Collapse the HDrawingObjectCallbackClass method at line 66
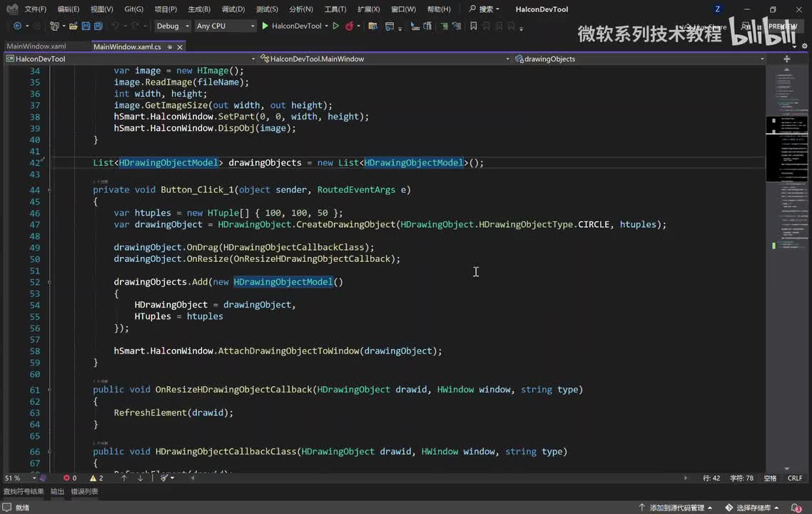 (x=49, y=452)
